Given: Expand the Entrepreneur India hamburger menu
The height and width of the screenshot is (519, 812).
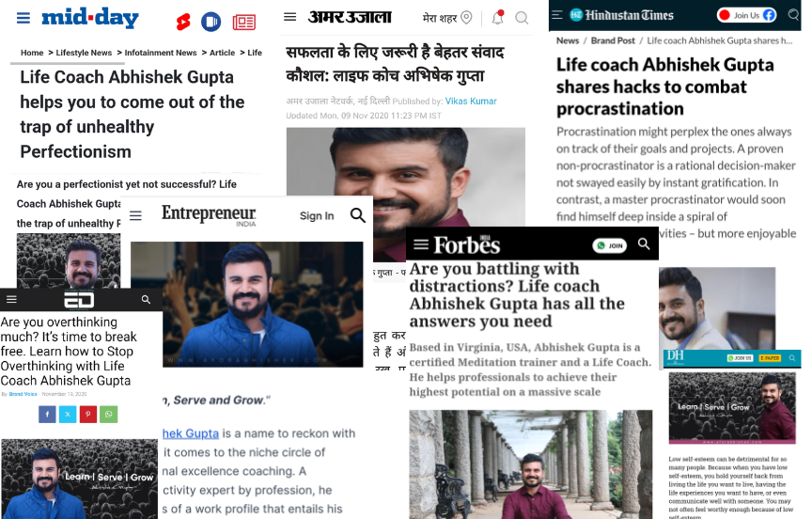Looking at the screenshot, I should coord(135,215).
